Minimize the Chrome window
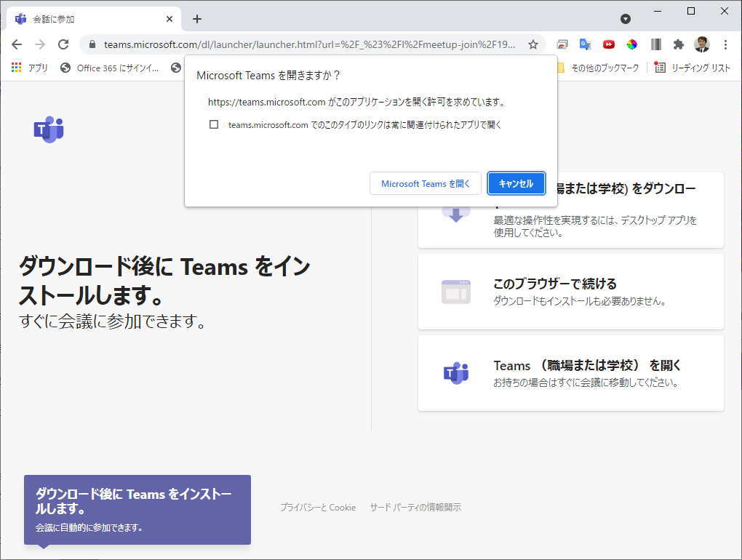Screen dimensions: 742x560 658,11
